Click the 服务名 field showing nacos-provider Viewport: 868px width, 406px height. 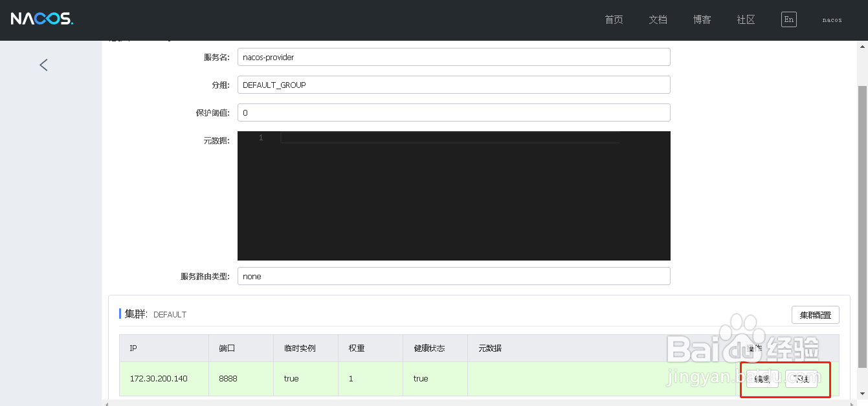click(454, 57)
